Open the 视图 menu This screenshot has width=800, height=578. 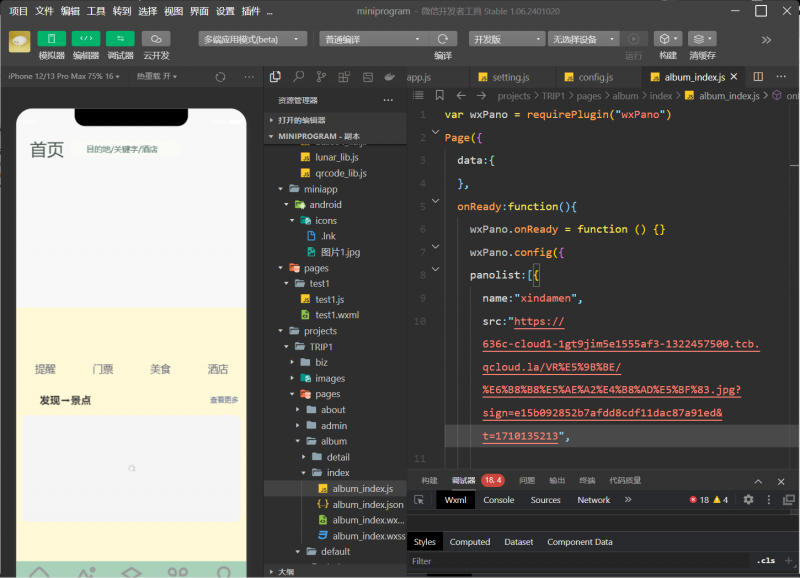(173, 11)
